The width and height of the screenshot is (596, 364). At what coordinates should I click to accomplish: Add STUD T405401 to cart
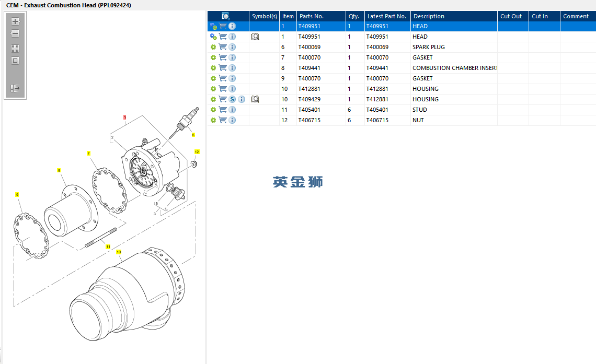[223, 110]
